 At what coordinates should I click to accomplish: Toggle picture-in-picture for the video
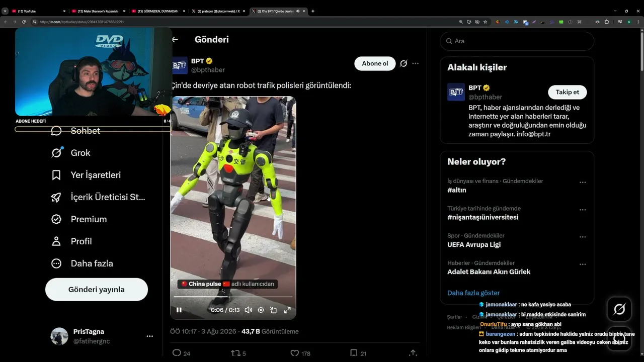(274, 310)
